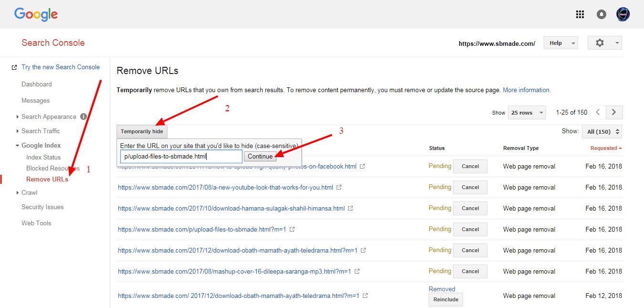Open the notifications bell
This screenshot has height=308, width=644.
601,14
